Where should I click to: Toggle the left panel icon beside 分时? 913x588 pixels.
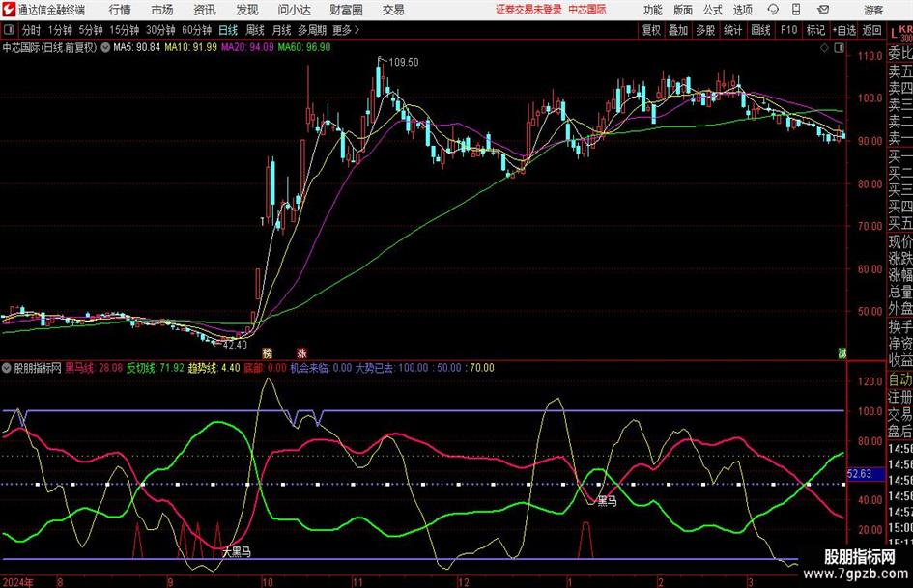[8, 30]
